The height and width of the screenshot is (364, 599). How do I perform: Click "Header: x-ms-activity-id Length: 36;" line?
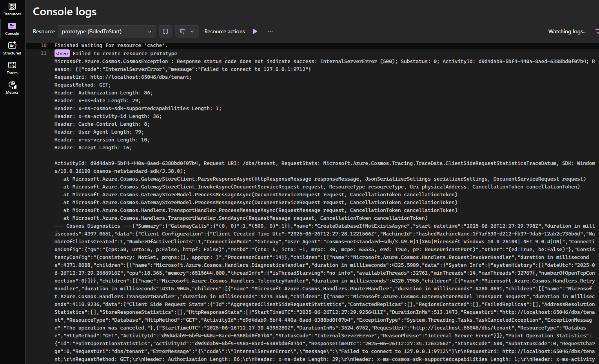[x=108, y=116]
